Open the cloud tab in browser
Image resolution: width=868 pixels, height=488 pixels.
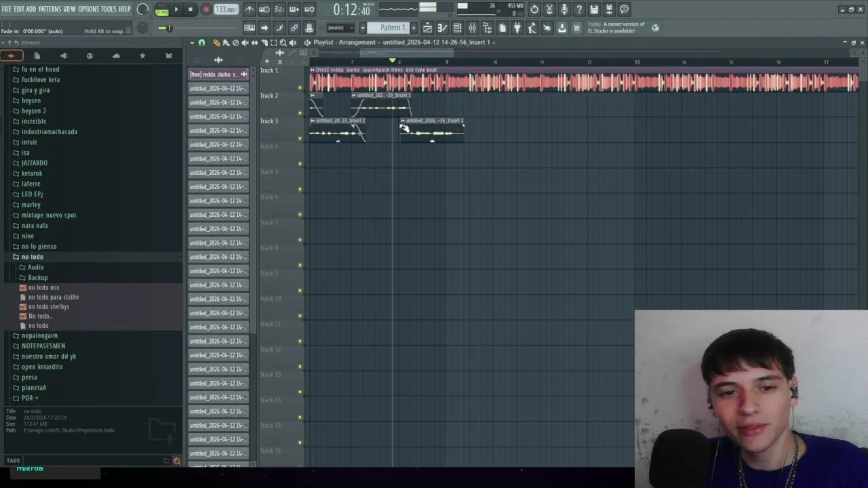116,56
